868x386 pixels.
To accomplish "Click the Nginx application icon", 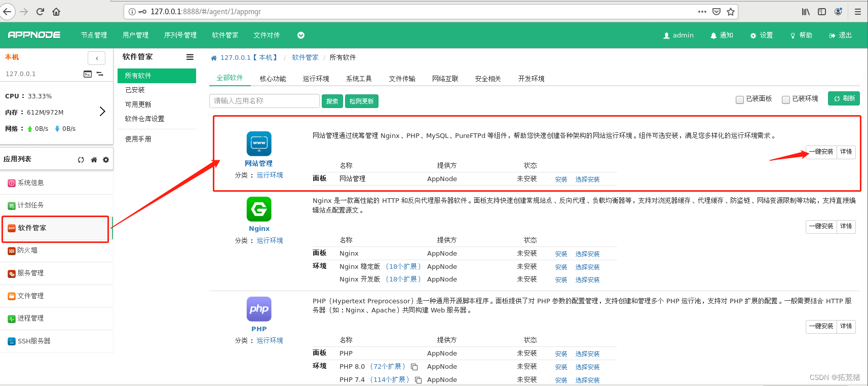I will point(259,209).
